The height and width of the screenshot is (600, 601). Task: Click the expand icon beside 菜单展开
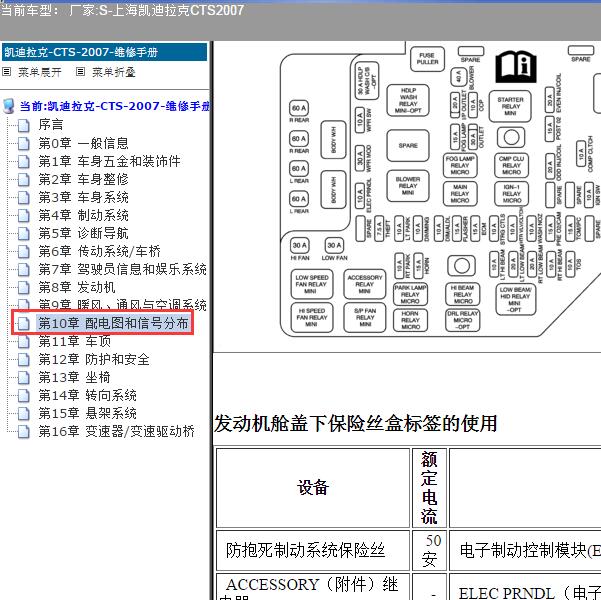click(7, 72)
